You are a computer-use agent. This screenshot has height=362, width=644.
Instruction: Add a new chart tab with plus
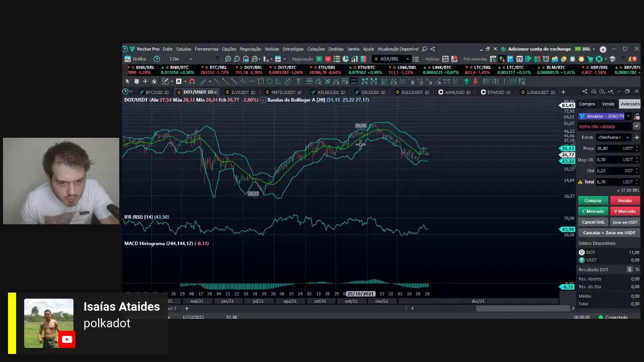563,92
